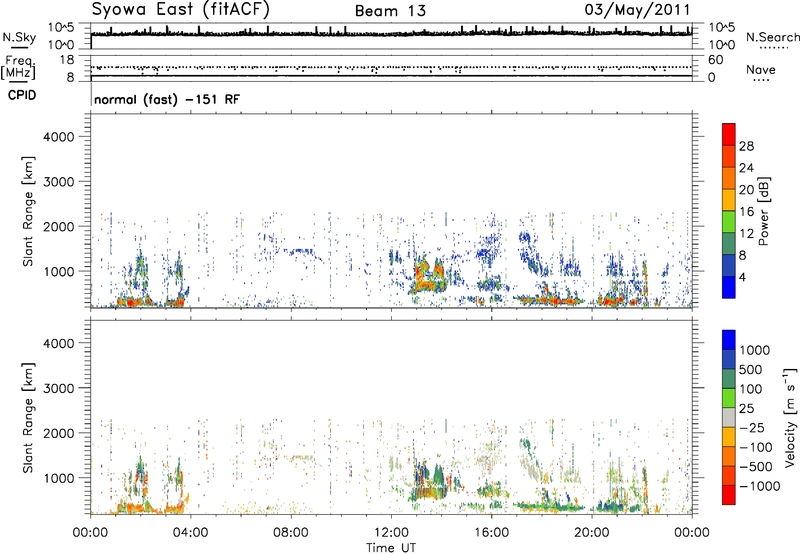
Task: Click the 'CPID' label
Action: 22,95
